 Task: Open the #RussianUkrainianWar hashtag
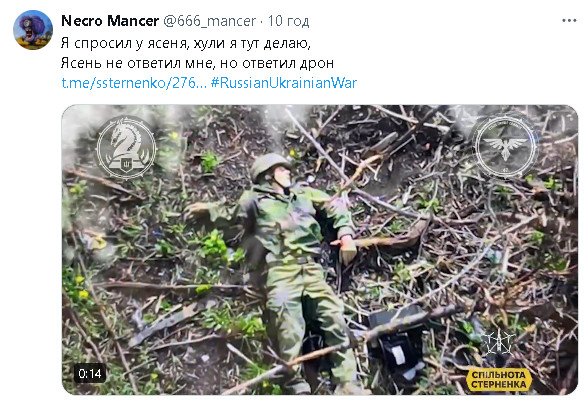pyautogui.click(x=284, y=83)
